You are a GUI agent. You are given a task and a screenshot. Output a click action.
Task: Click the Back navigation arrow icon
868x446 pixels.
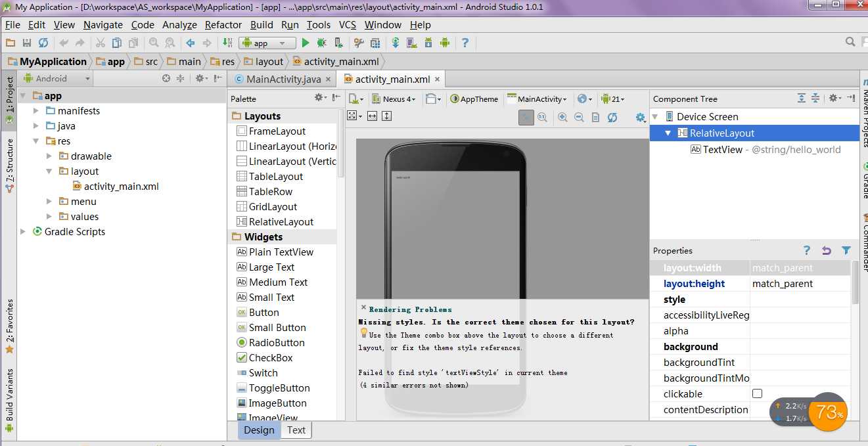[191, 43]
